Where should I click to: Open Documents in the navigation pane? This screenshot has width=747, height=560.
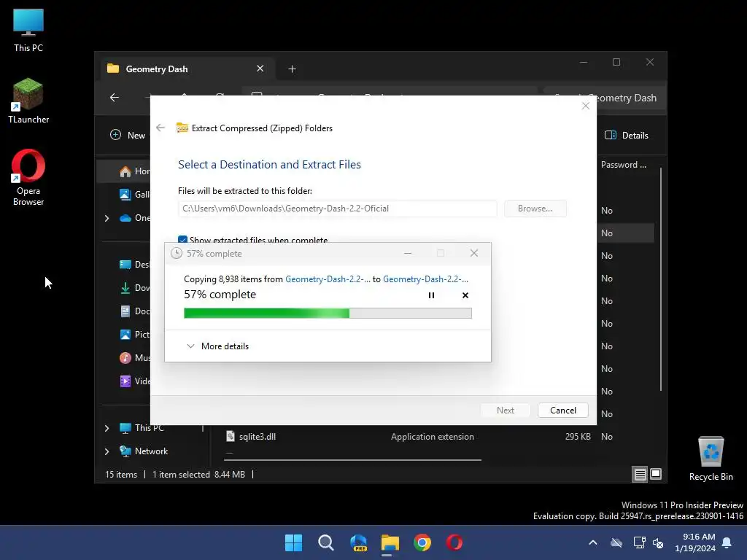point(135,311)
